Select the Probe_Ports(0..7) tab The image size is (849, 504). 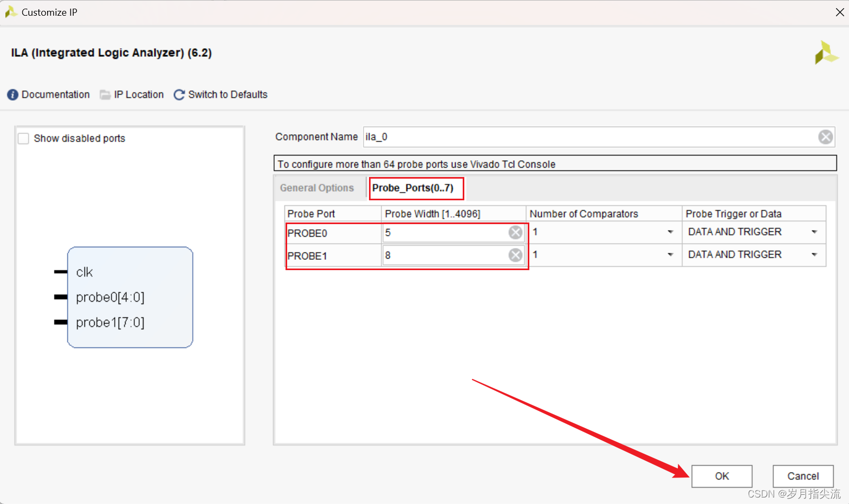coord(413,188)
